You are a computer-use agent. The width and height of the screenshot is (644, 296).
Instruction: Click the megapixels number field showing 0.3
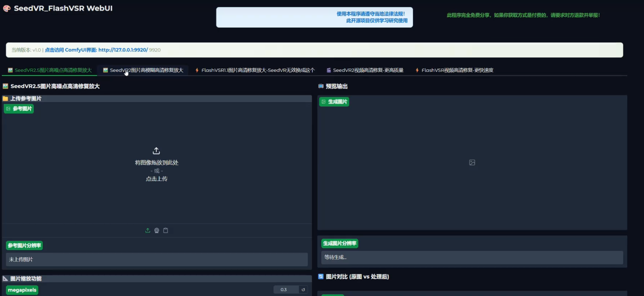[286, 290]
